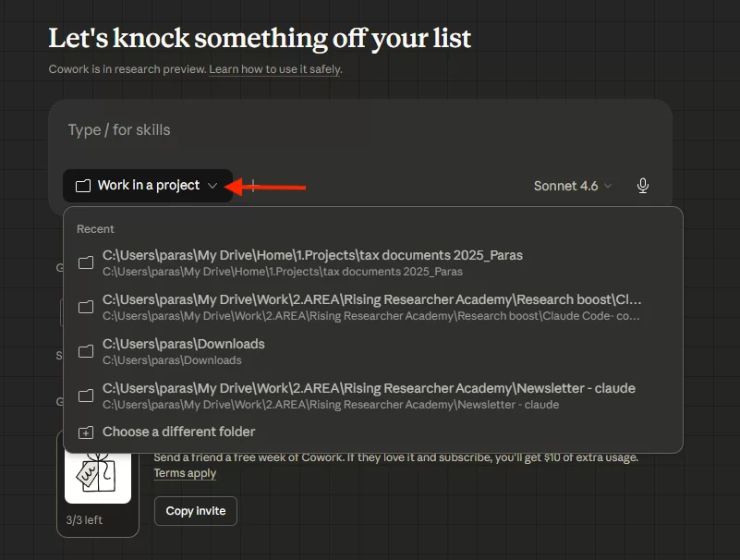Focus the Type / for skills prompt field

[360, 130]
